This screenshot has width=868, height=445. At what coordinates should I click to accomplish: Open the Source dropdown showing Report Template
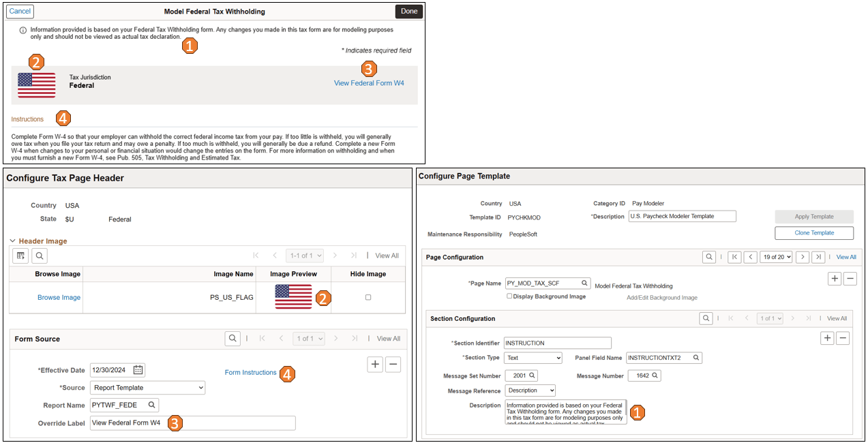pos(147,387)
